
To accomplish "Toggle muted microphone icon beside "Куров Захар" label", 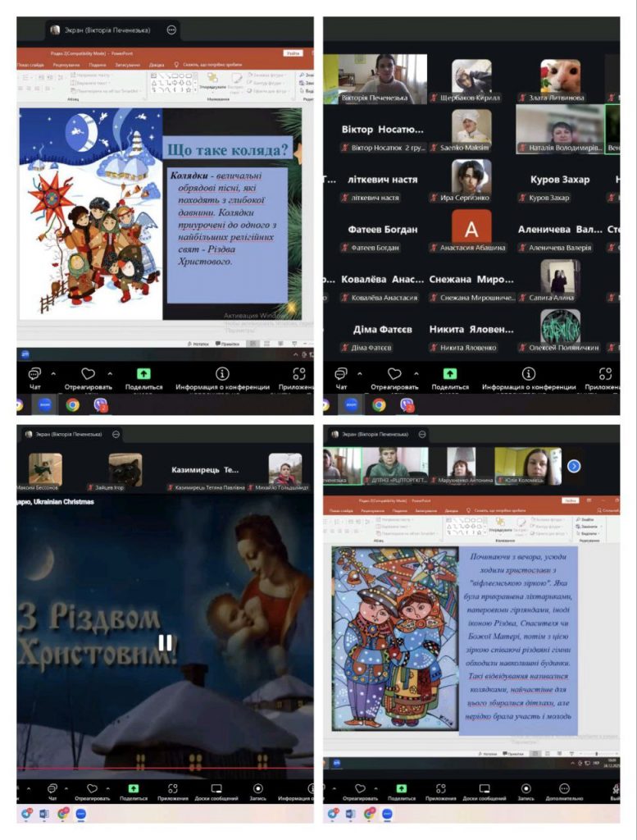I will click(x=522, y=198).
